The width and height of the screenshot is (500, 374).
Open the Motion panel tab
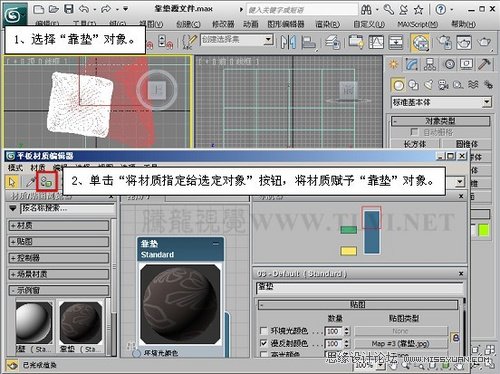pos(449,64)
